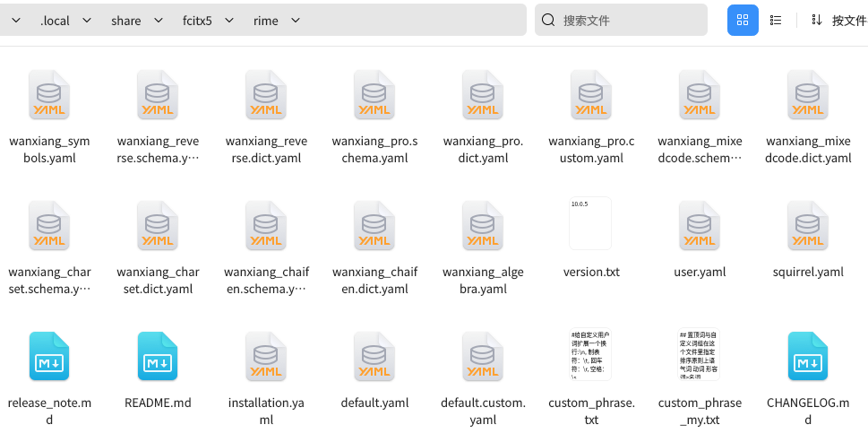Expand the chevron after .local

click(87, 21)
